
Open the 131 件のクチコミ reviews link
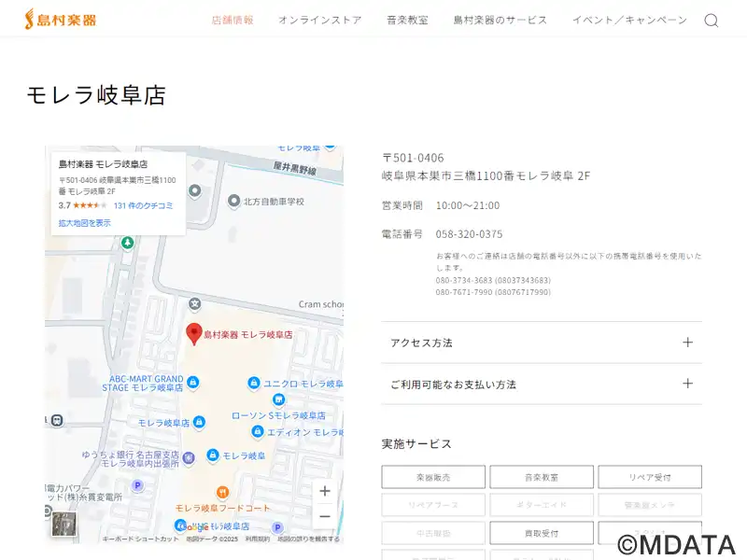144,205
